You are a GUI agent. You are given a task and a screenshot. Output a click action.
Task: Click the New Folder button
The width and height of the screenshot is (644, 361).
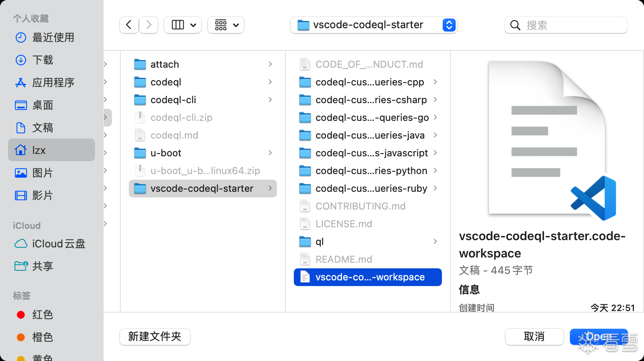(x=155, y=336)
